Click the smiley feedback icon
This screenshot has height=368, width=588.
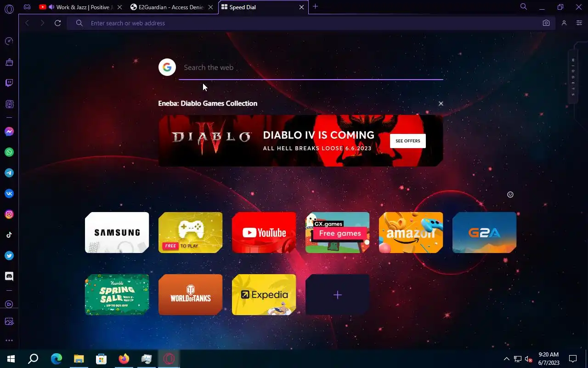[x=510, y=195]
